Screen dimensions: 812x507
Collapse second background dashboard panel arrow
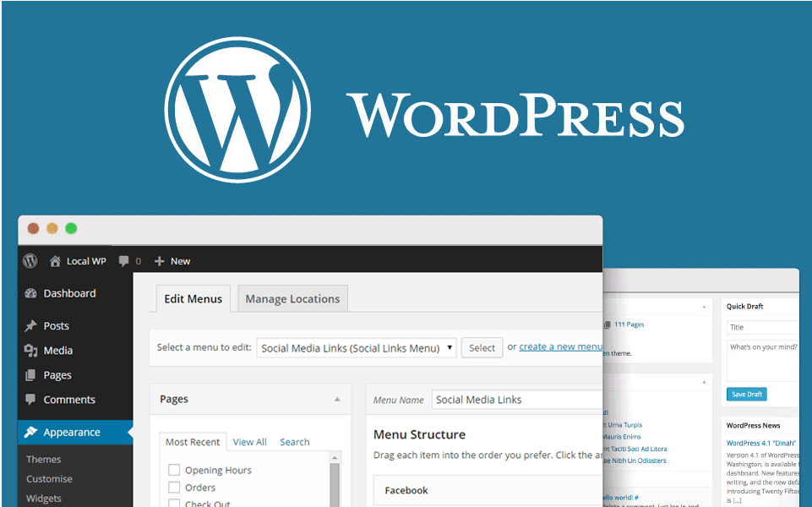pyautogui.click(x=704, y=382)
